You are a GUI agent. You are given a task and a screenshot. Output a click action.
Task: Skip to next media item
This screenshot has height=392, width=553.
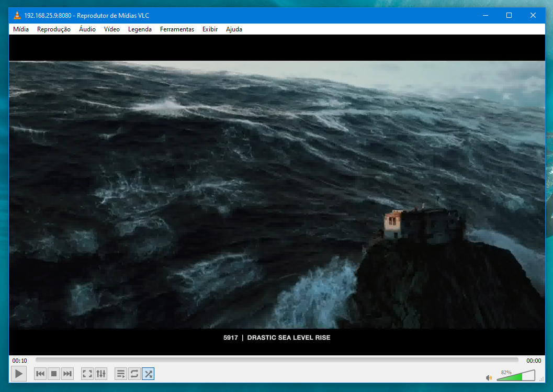pyautogui.click(x=67, y=374)
